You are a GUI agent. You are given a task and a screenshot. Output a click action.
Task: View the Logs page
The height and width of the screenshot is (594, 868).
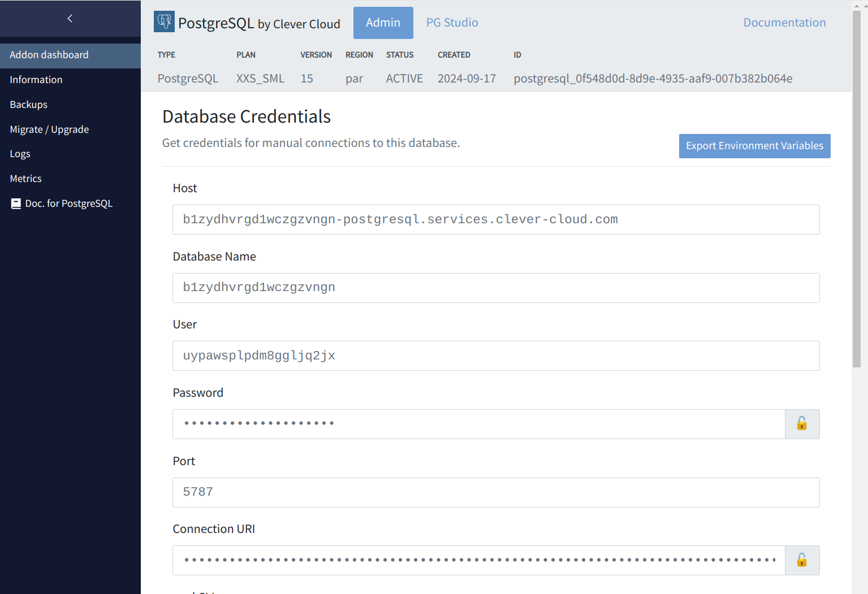[20, 153]
